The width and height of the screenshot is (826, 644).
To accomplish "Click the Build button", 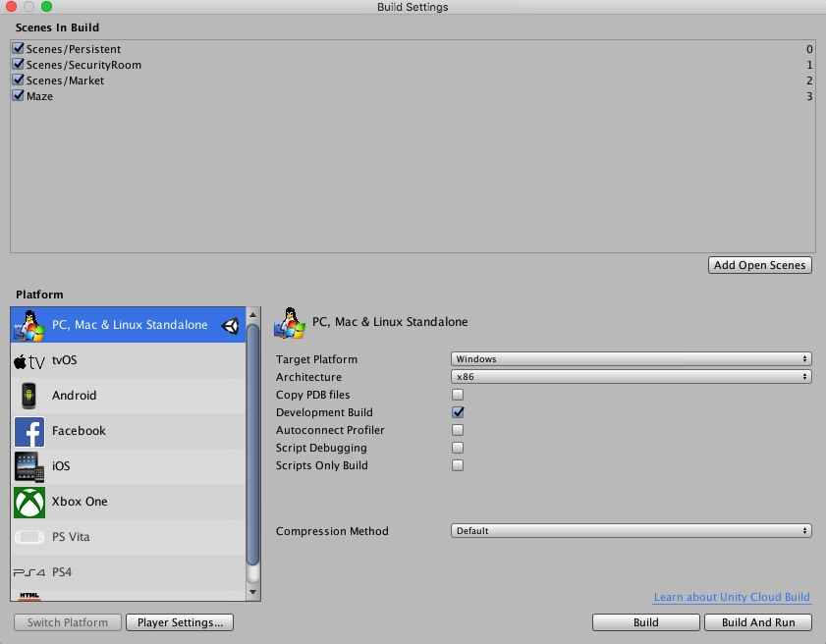I will [646, 622].
